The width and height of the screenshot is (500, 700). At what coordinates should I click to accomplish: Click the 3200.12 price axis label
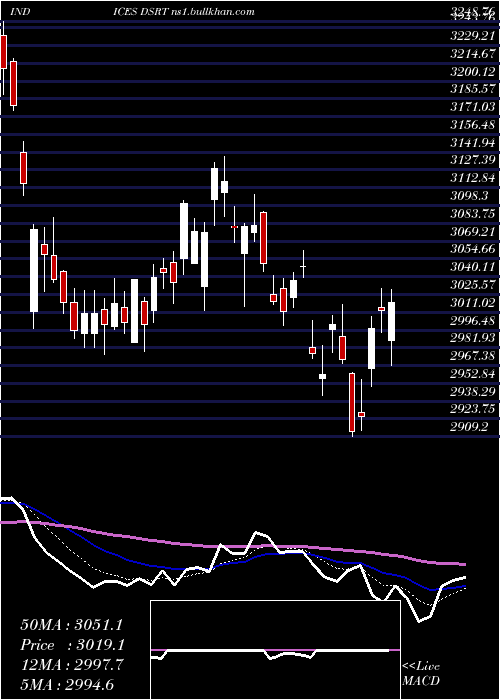click(473, 71)
